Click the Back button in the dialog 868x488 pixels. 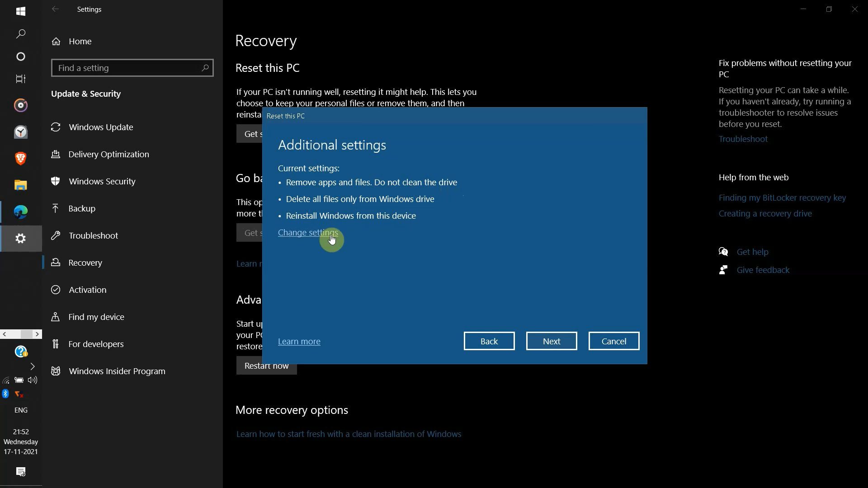click(489, 341)
